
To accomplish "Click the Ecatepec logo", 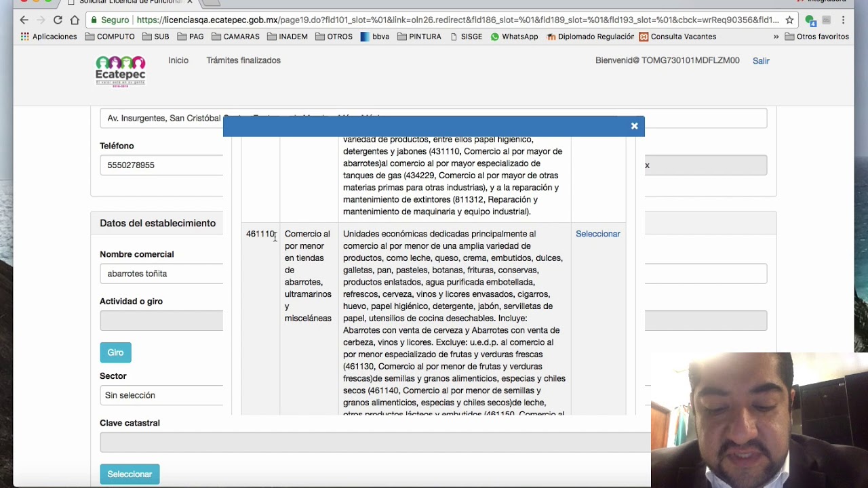I will 121,71.
